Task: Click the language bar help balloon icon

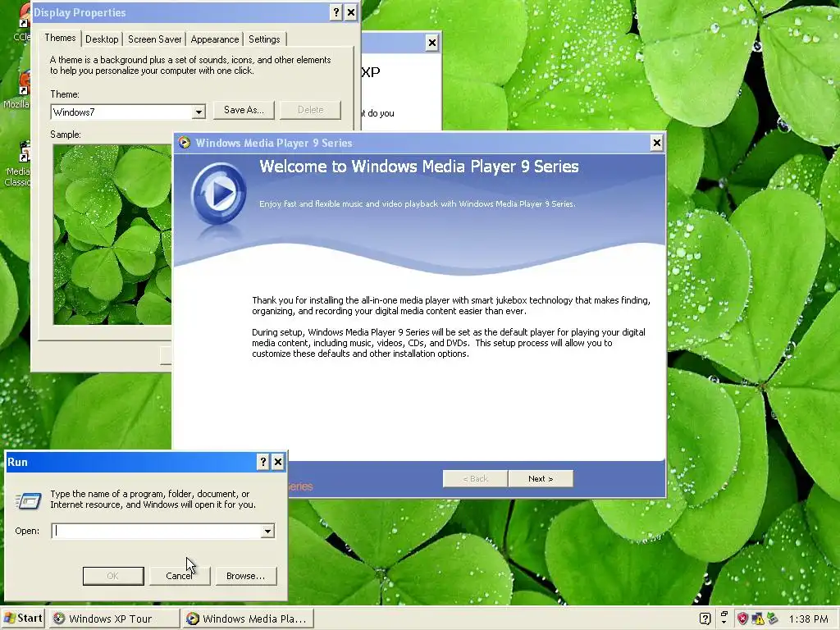Action: coord(705,619)
